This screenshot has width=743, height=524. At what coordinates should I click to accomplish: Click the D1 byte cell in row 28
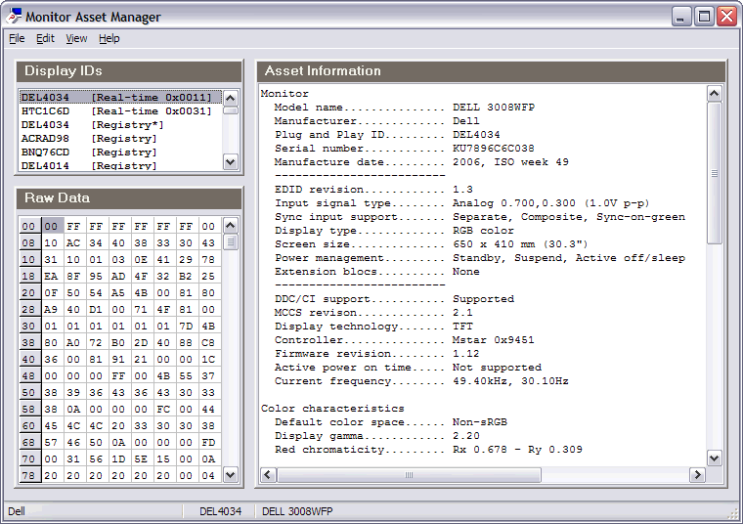tap(96, 309)
